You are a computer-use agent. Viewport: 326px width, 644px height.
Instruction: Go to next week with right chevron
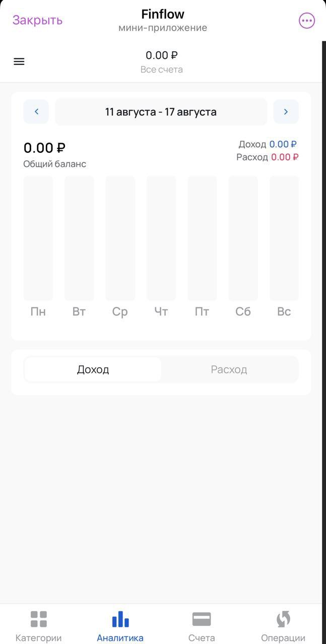click(286, 111)
